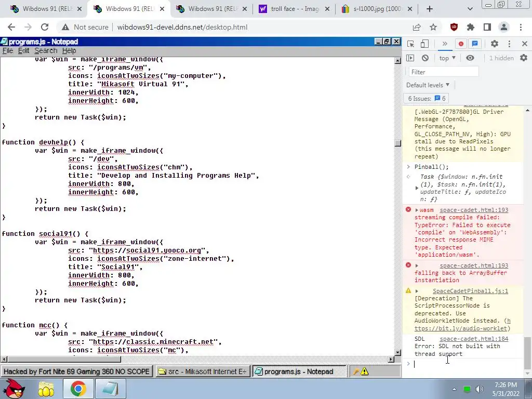This screenshot has height=399, width=532.
Task: Expand more DevTools tabs chevron
Action: pyautogui.click(x=445, y=44)
